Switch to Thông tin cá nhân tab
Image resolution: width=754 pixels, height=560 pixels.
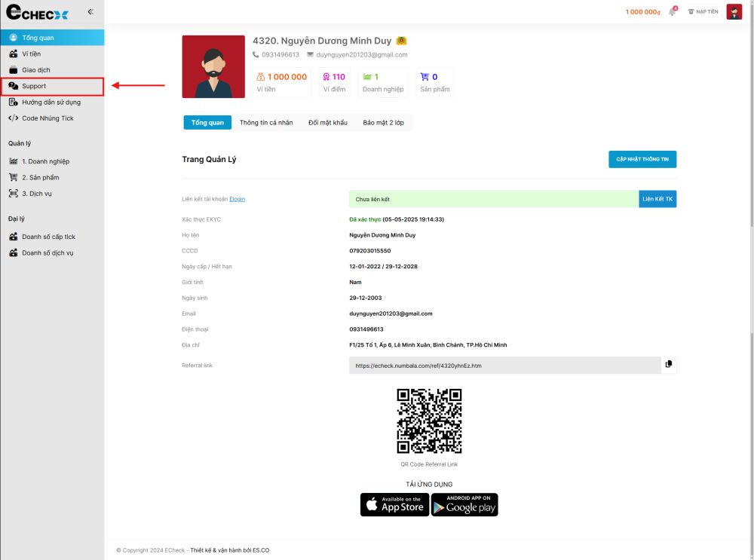point(266,123)
